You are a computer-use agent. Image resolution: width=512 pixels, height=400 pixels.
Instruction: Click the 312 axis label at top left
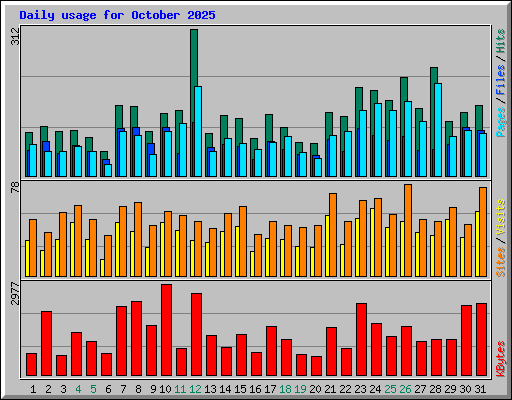[15, 37]
